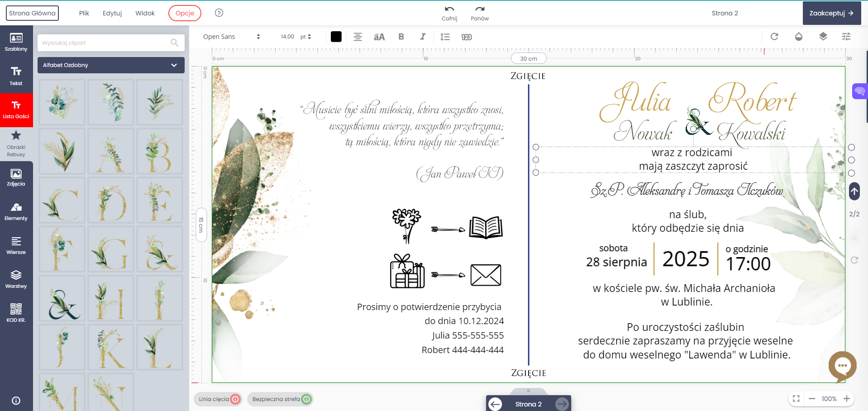Toggle bold text formatting
This screenshot has height=411, width=868.
(401, 37)
